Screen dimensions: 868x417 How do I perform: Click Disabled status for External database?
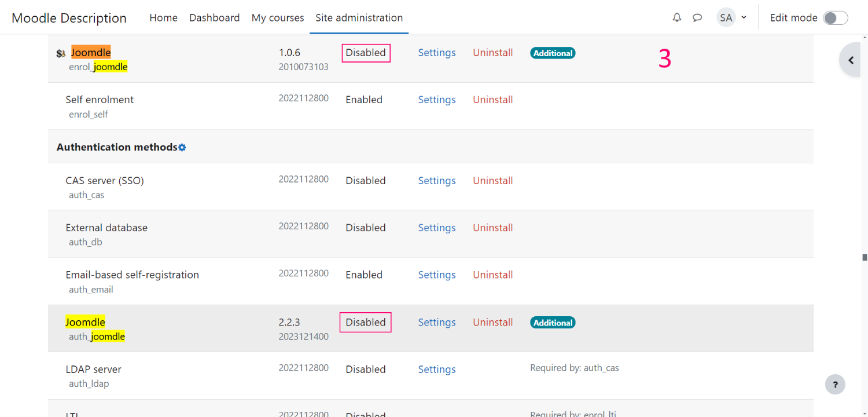click(366, 228)
